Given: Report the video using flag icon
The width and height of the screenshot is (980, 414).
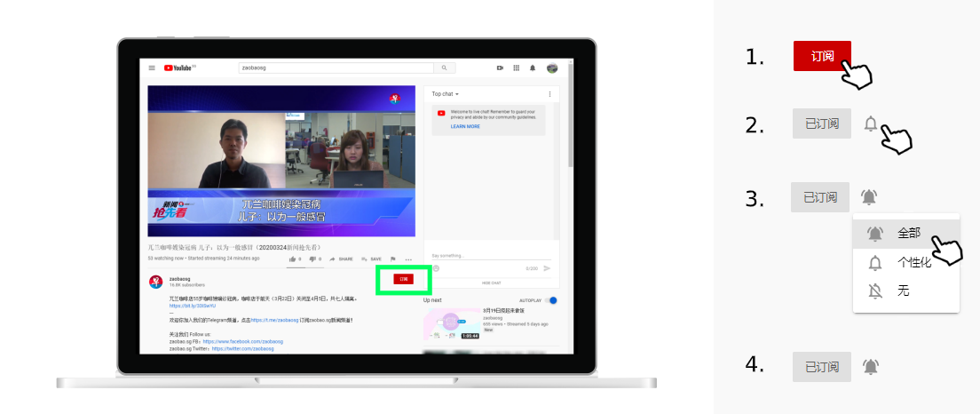Looking at the screenshot, I should click(393, 259).
